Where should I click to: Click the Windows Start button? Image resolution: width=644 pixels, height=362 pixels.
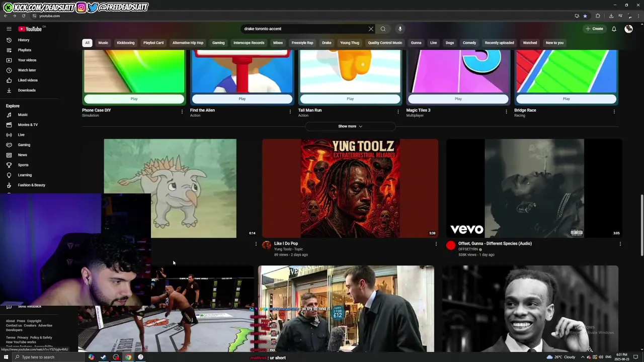pos(6,357)
